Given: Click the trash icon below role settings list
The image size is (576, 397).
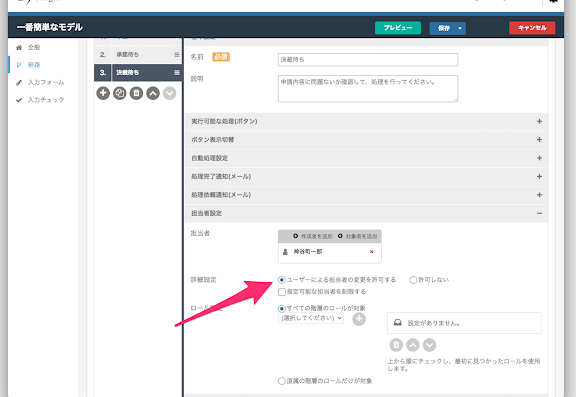Looking at the screenshot, I should (396, 345).
